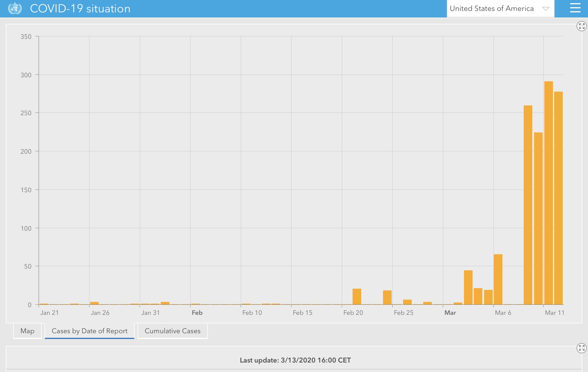Click the country selector dropdown arrow
Screen dimensions: 588x372
(x=546, y=9)
